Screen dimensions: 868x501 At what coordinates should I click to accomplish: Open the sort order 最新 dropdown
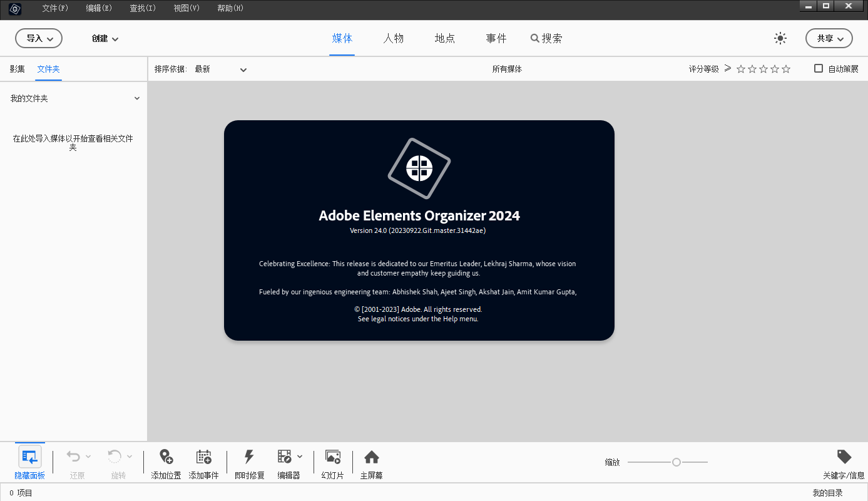[x=221, y=69]
